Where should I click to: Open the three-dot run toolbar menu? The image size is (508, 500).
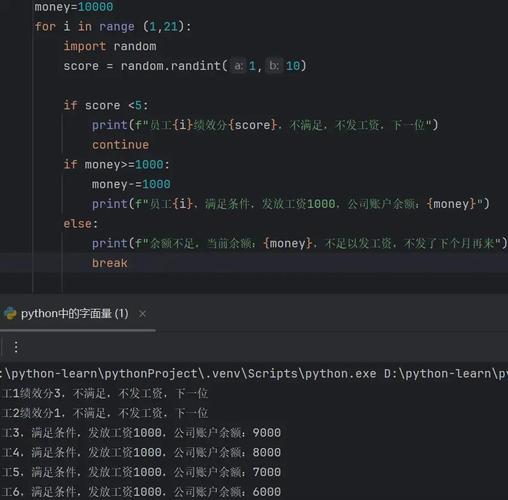pyautogui.click(x=16, y=347)
